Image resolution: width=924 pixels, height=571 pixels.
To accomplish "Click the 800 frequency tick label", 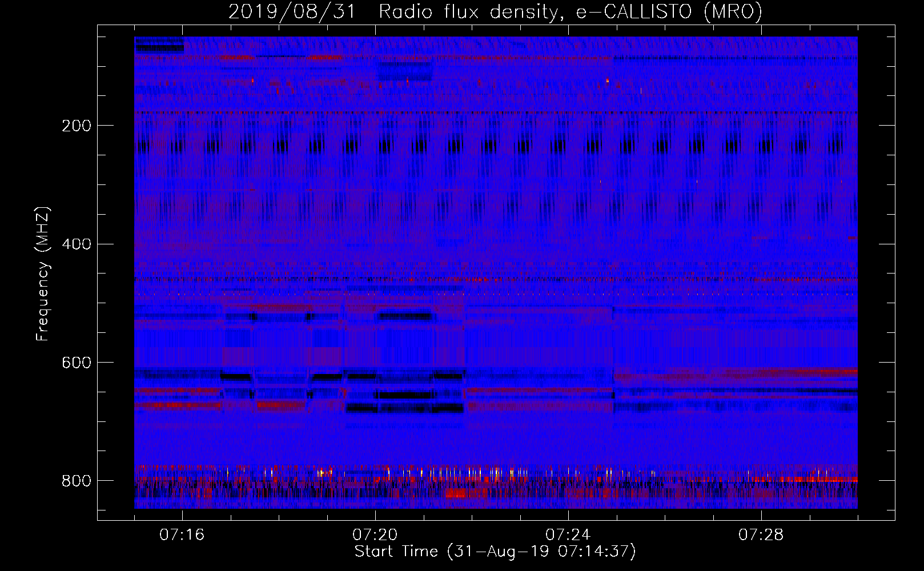I will click(x=77, y=481).
